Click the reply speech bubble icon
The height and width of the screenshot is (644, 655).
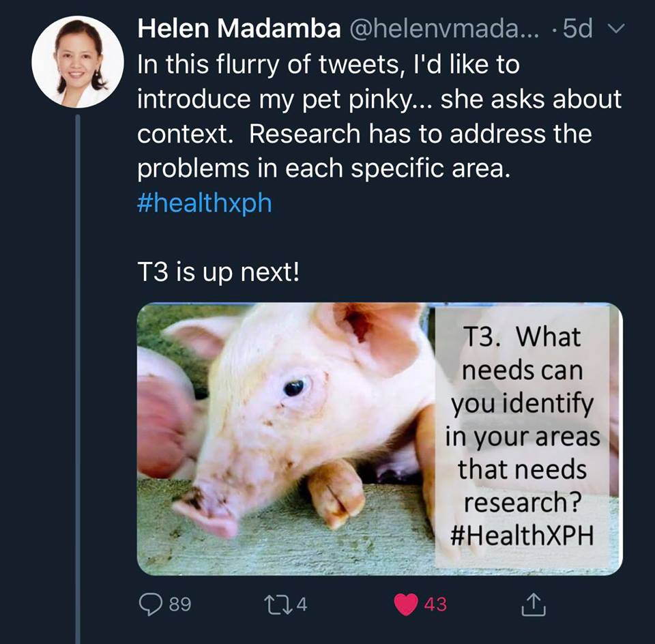coord(149,604)
